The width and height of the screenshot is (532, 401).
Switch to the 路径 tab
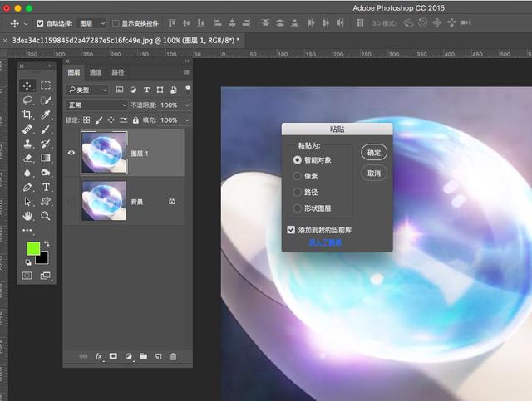pyautogui.click(x=118, y=72)
